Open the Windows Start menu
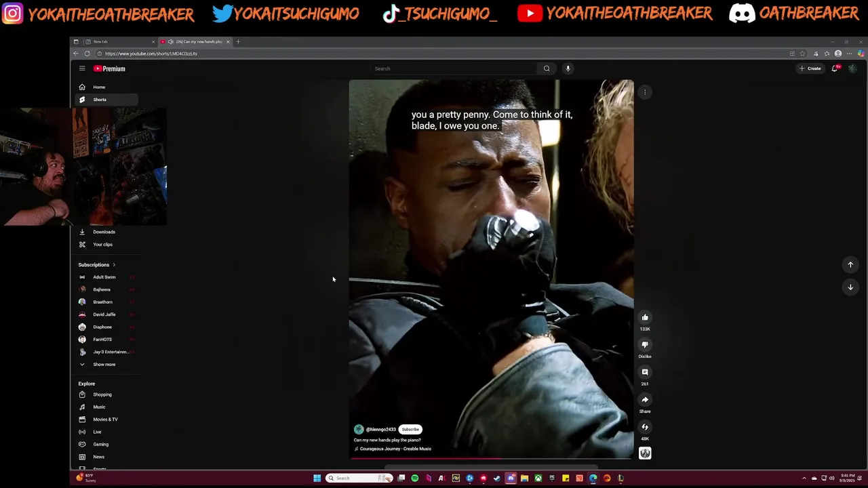868x488 pixels. coord(317,478)
